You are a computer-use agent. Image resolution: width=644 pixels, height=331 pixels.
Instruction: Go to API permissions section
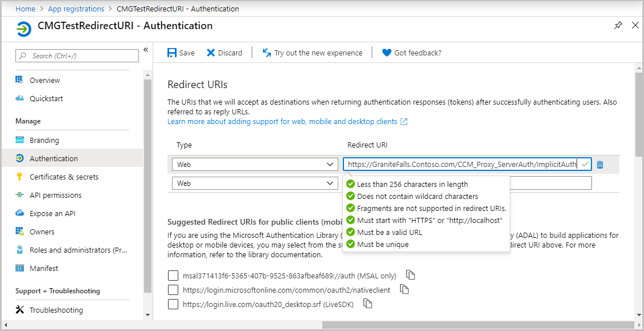click(x=55, y=195)
